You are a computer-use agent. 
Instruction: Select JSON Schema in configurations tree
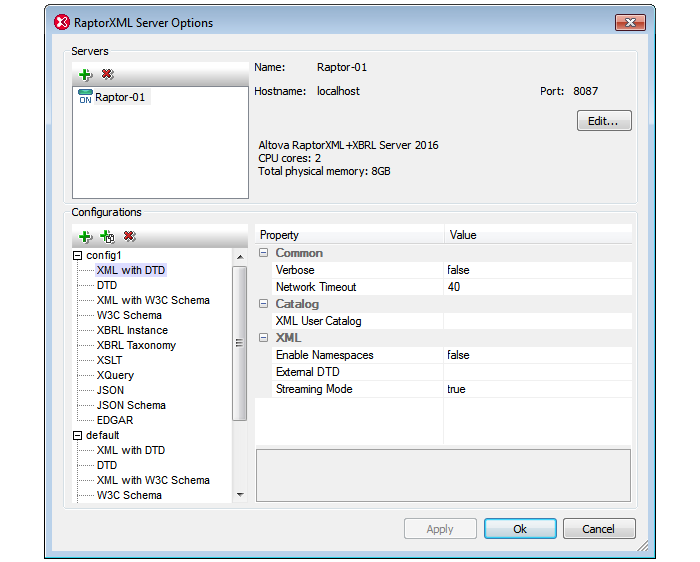131,405
